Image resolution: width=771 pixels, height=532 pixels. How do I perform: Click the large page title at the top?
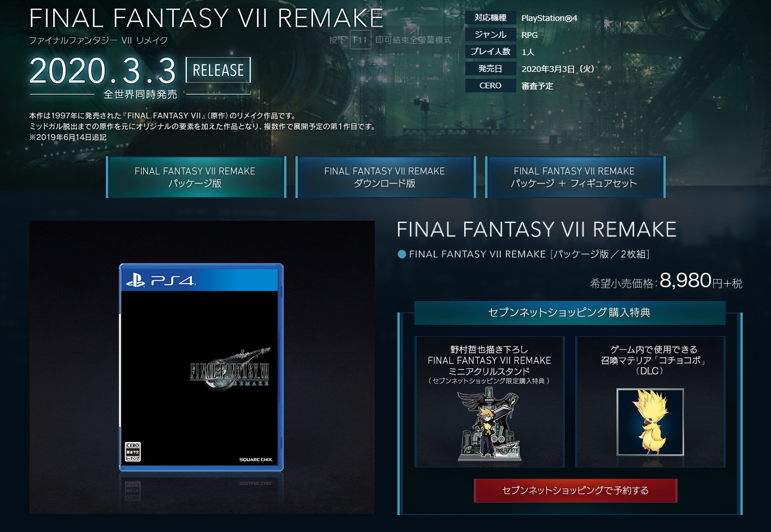point(206,19)
